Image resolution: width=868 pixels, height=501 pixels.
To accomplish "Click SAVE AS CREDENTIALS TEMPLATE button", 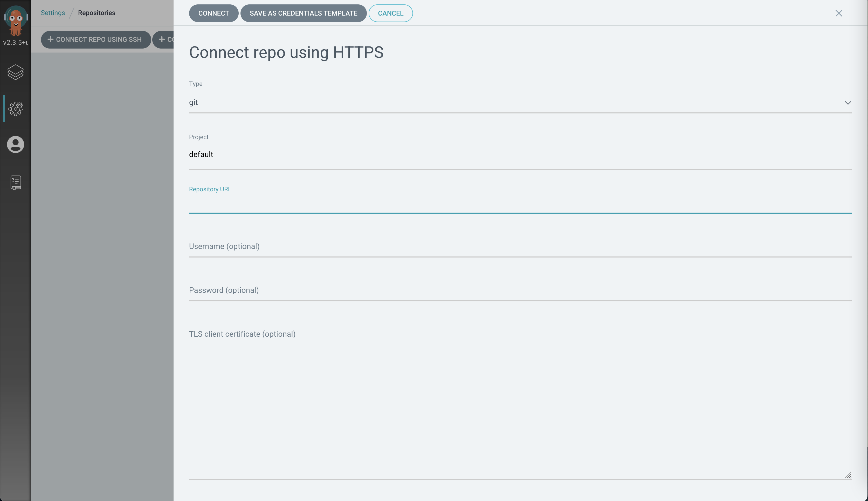I will point(303,13).
